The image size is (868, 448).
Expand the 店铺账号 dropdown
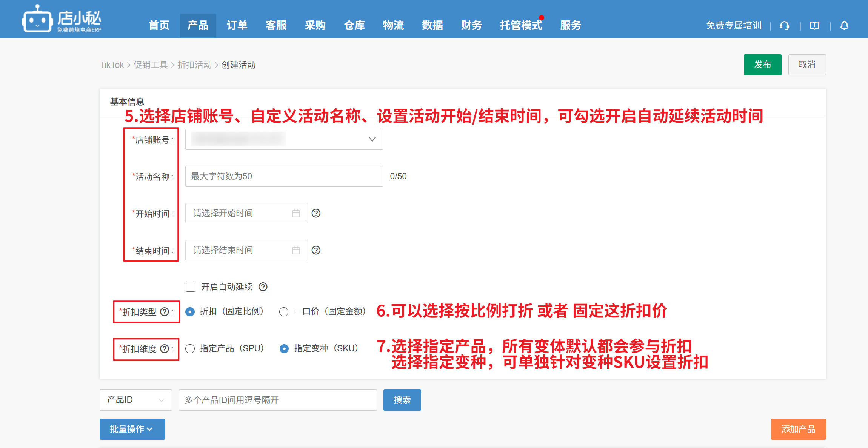coord(284,139)
